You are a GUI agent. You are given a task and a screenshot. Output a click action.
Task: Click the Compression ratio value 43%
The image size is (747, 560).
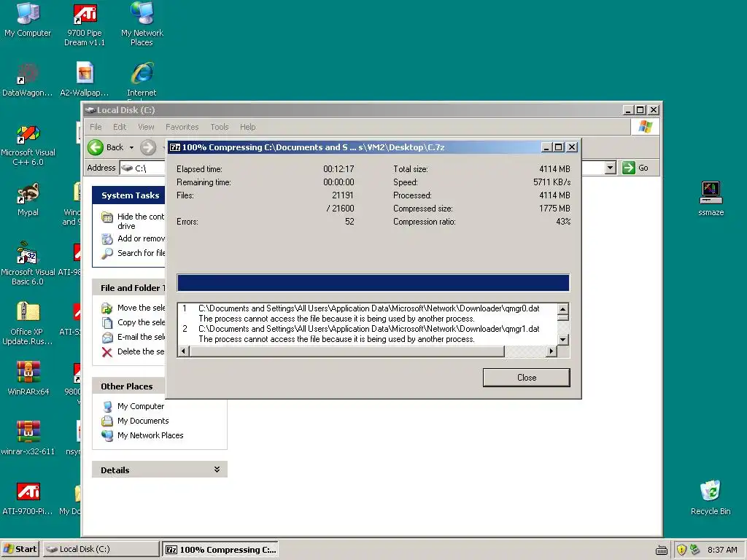(563, 222)
